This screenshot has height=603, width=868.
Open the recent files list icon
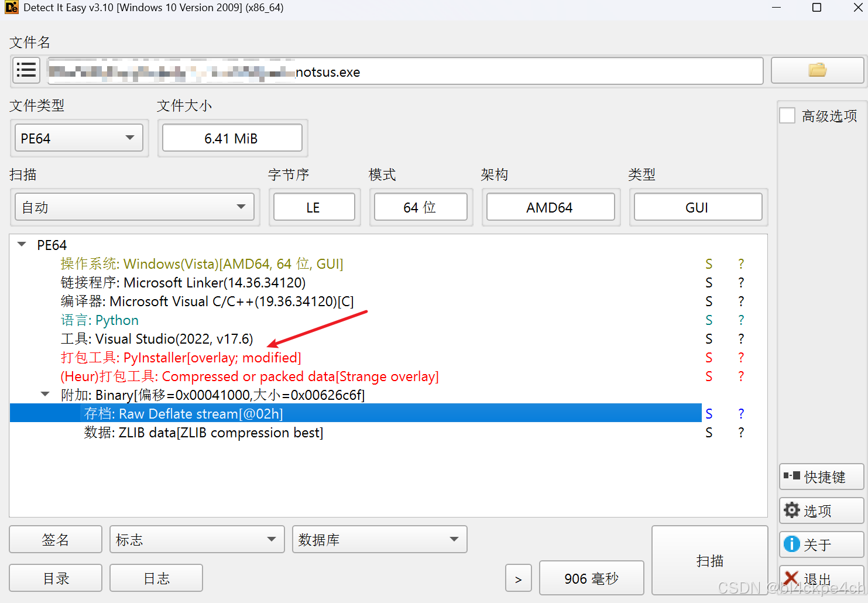point(26,71)
